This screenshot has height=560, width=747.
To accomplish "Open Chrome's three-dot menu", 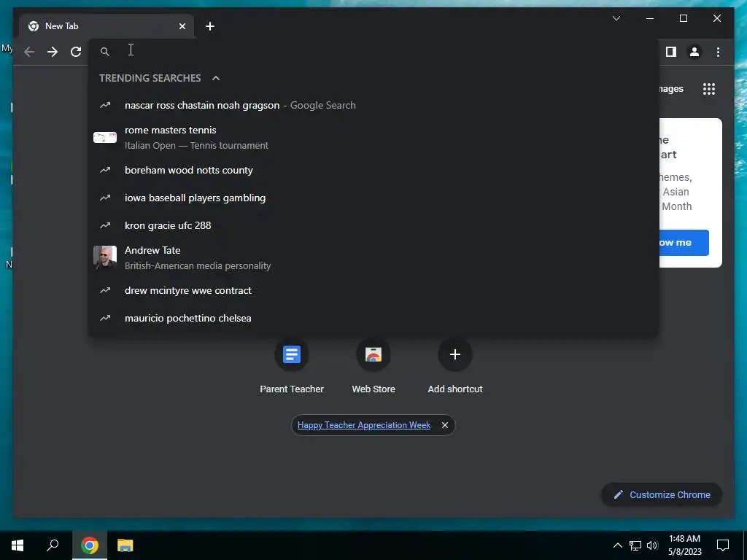I will coord(718,52).
